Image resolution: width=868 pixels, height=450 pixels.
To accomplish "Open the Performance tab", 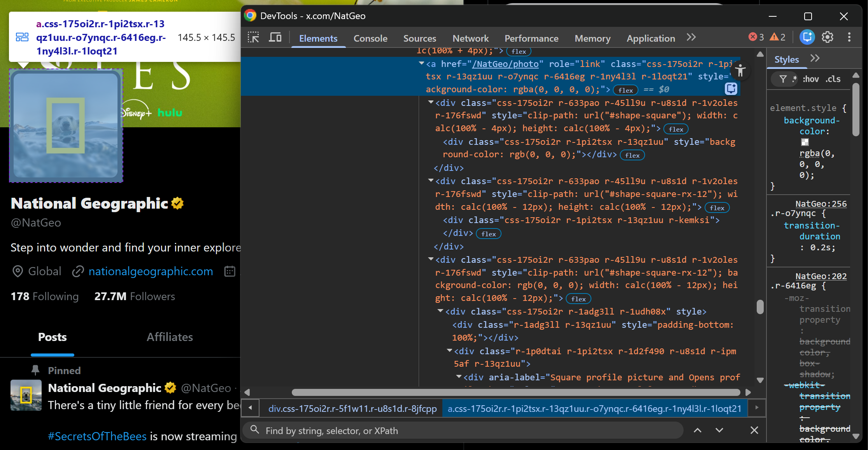I will coord(531,38).
